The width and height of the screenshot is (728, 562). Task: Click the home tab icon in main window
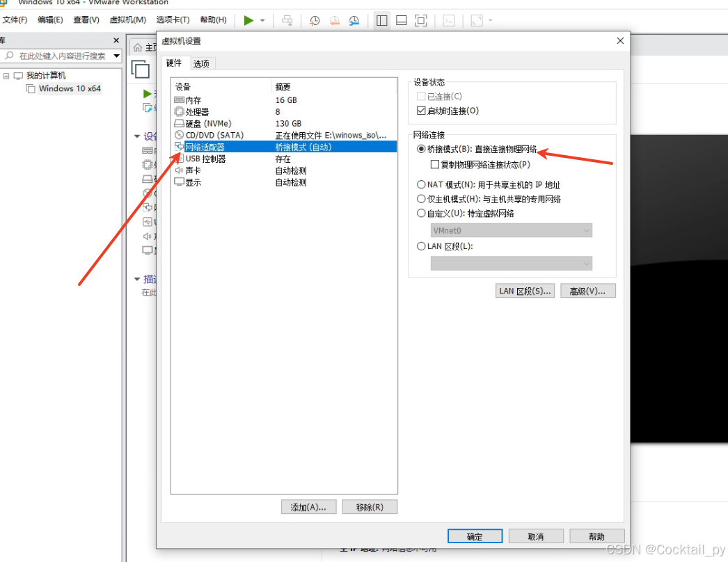click(x=138, y=47)
